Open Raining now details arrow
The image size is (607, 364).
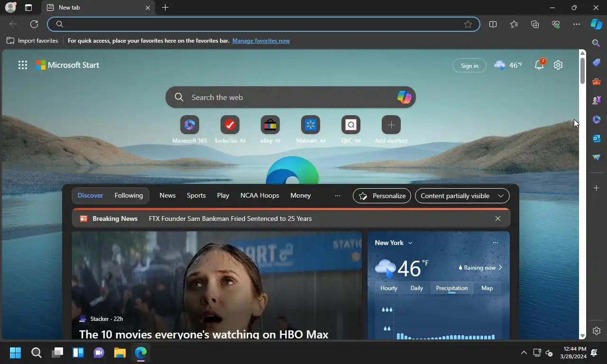[x=500, y=267]
